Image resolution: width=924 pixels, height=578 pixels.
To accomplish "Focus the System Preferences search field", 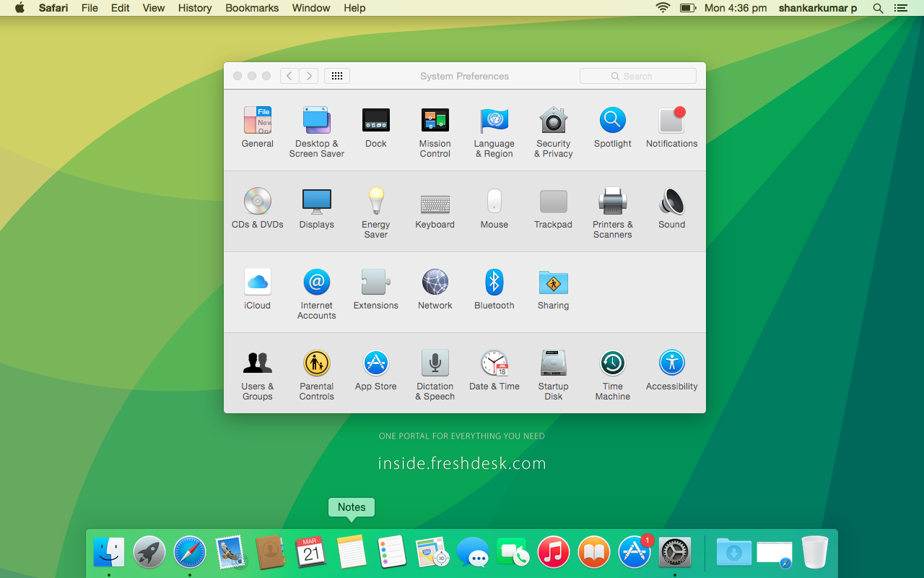I will point(638,76).
